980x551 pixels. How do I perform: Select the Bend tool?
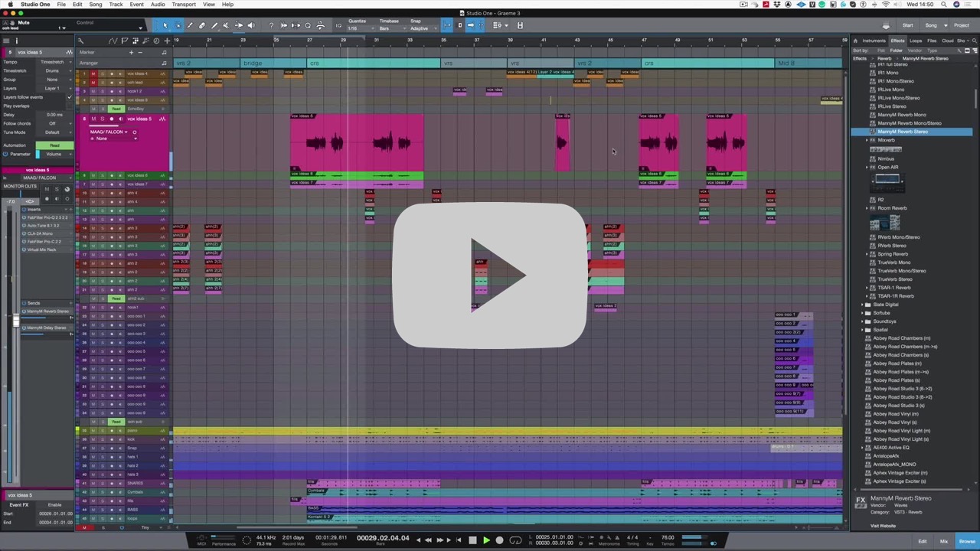pyautogui.click(x=238, y=25)
